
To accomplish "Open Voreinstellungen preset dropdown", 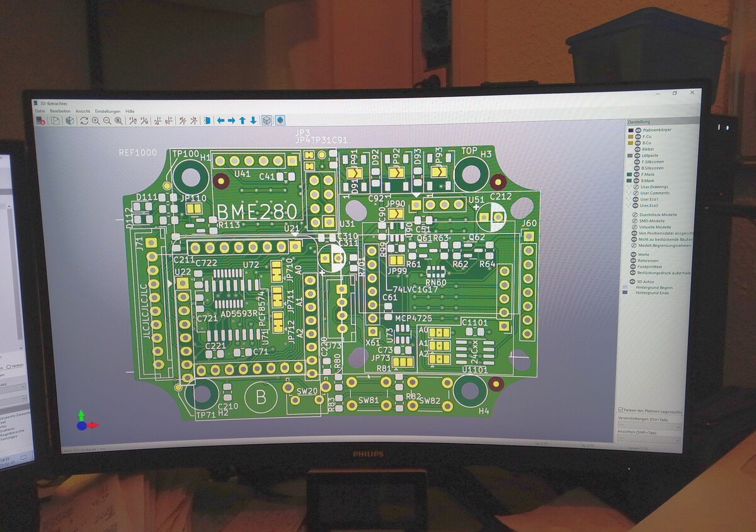I will tap(649, 426).
